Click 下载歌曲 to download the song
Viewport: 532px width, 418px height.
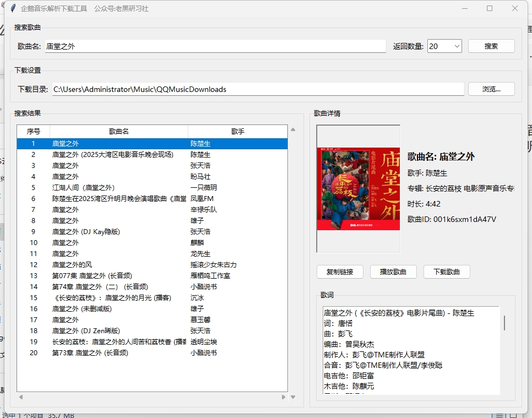(446, 272)
